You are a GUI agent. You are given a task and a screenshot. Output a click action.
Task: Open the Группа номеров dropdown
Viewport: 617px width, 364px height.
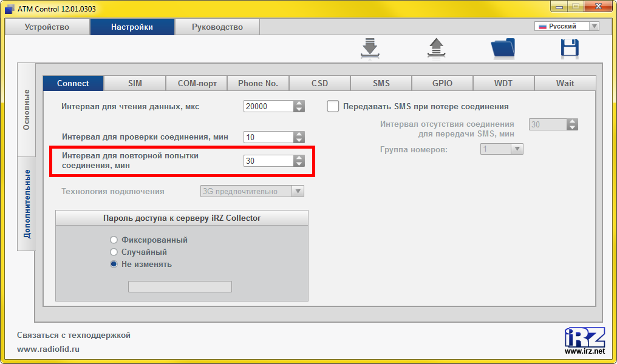tap(517, 149)
